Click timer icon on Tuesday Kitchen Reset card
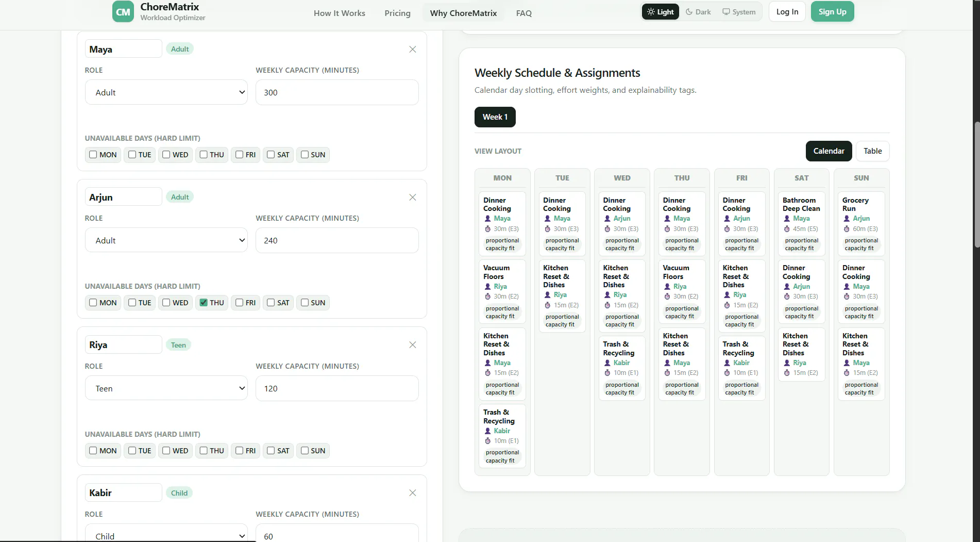This screenshot has width=980, height=542. click(x=548, y=305)
